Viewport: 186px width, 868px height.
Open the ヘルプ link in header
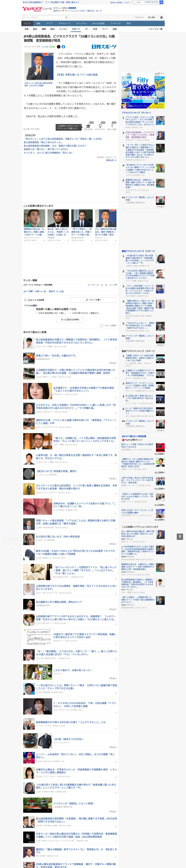coord(127,2)
